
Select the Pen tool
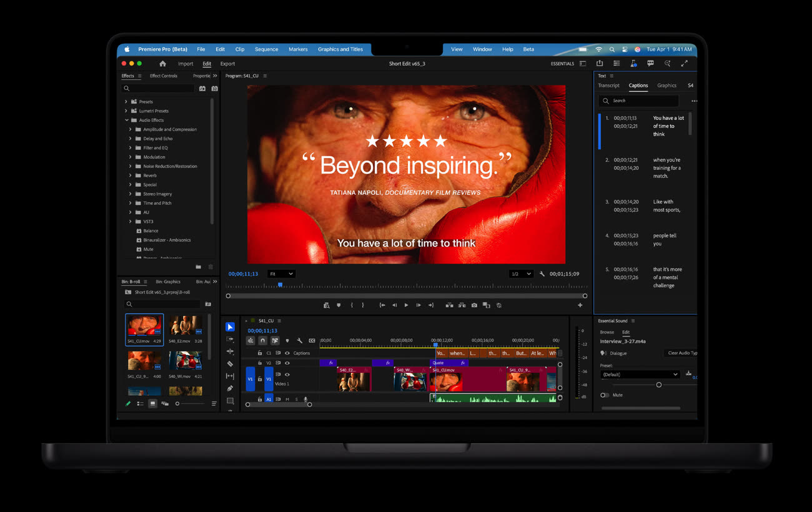pos(230,388)
